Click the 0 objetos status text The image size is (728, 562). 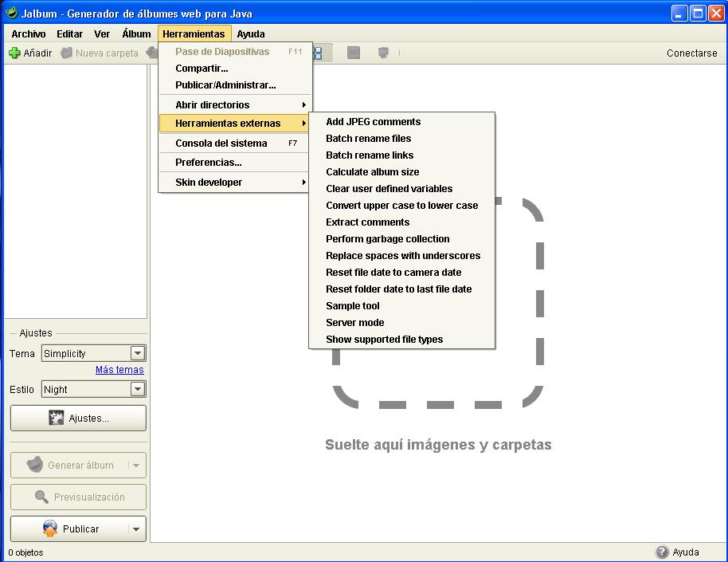pos(25,552)
